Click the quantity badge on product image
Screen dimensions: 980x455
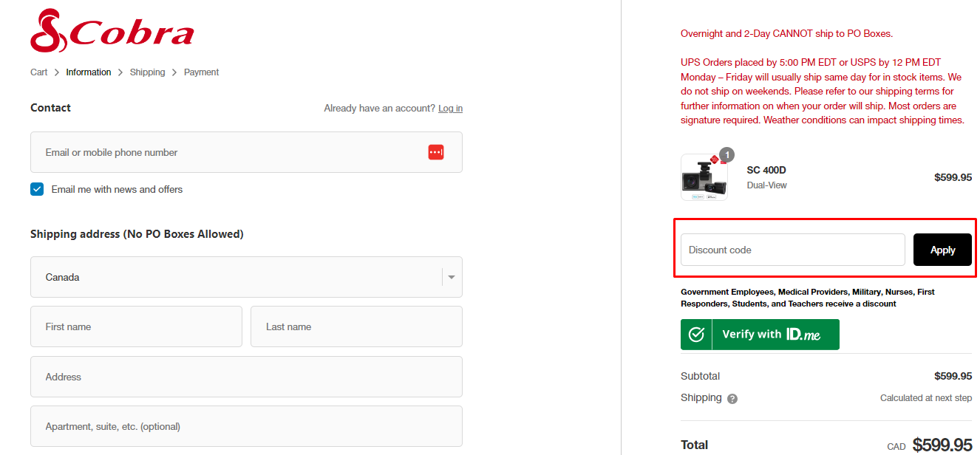pos(727,154)
